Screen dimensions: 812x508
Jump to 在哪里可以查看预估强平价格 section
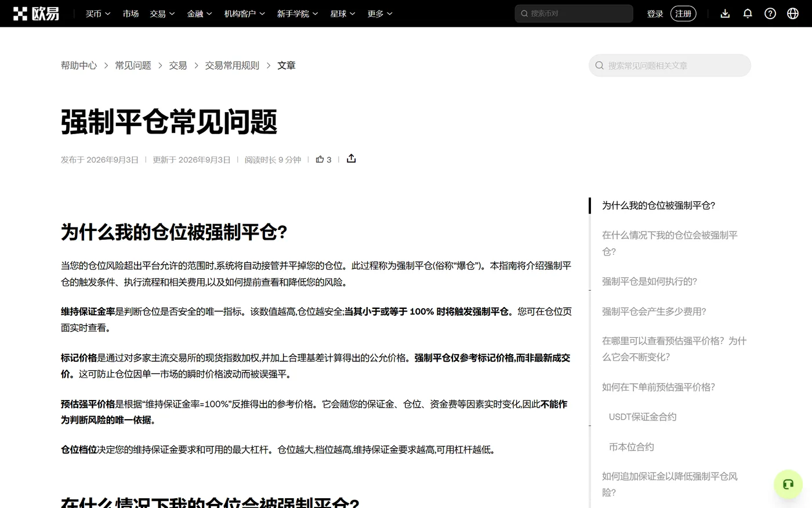(674, 349)
